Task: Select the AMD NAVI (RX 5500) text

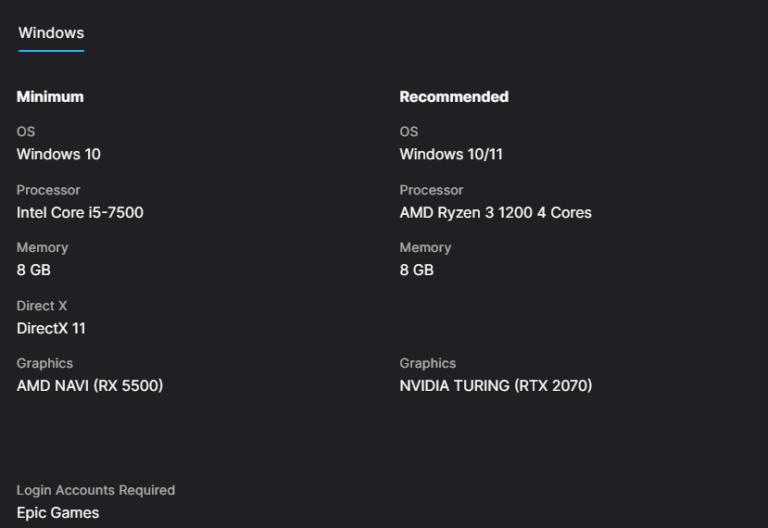Action: pos(89,386)
